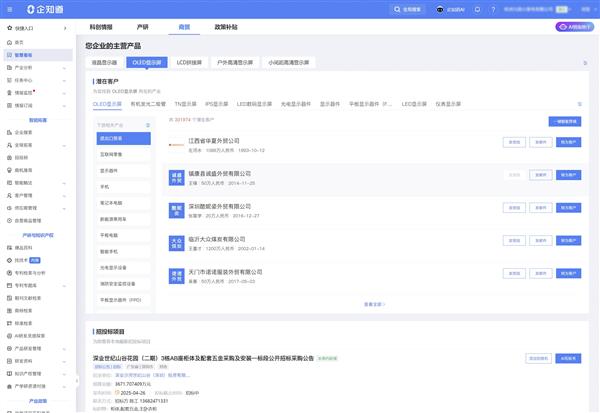
Task: Click 一键批量转移 button
Action: pyautogui.click(x=564, y=121)
